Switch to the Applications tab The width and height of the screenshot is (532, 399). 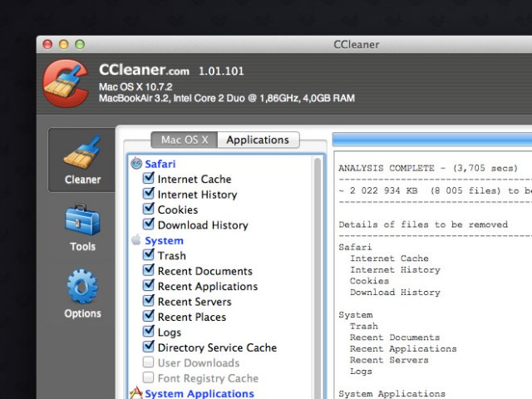[x=258, y=140]
